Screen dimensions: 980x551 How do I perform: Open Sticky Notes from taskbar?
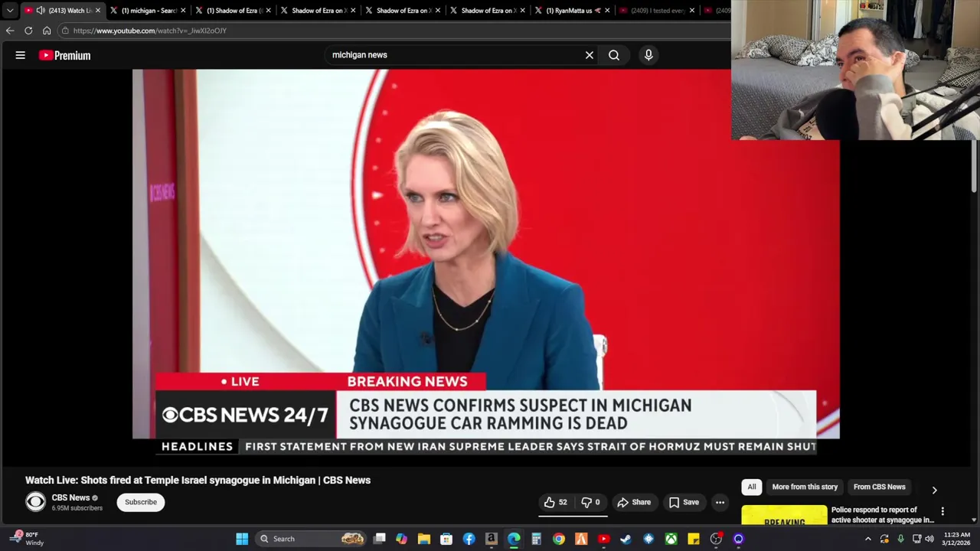(693, 539)
